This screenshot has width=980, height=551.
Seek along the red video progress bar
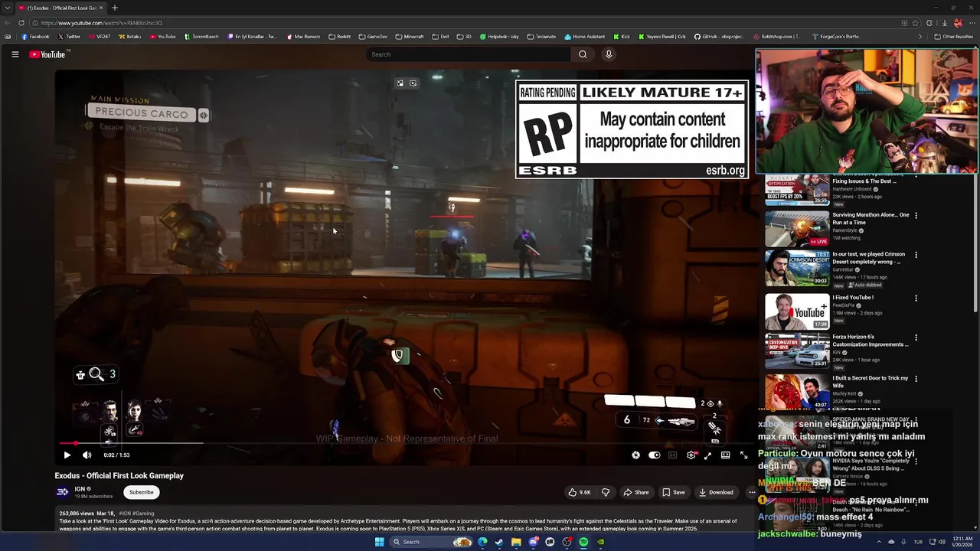[406, 443]
